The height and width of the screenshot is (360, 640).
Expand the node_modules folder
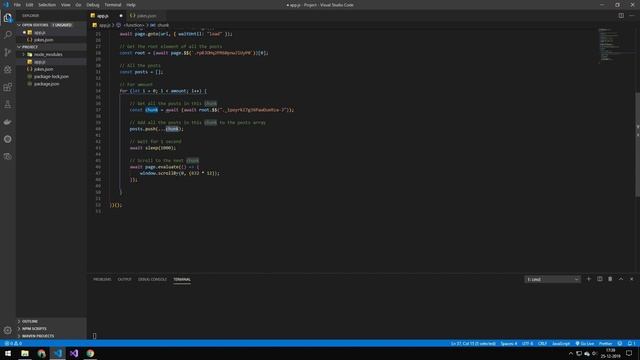[48, 54]
